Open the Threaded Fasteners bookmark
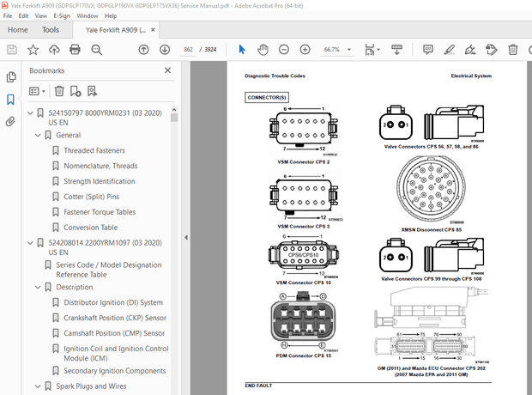The image size is (532, 395). click(x=94, y=150)
